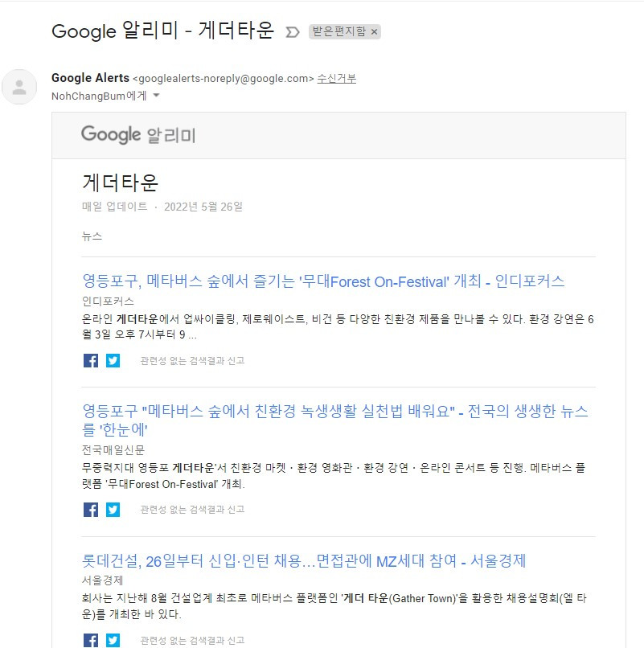Click the Twitter share icon under the first article
Screen dimensions: 644x648
[113, 360]
